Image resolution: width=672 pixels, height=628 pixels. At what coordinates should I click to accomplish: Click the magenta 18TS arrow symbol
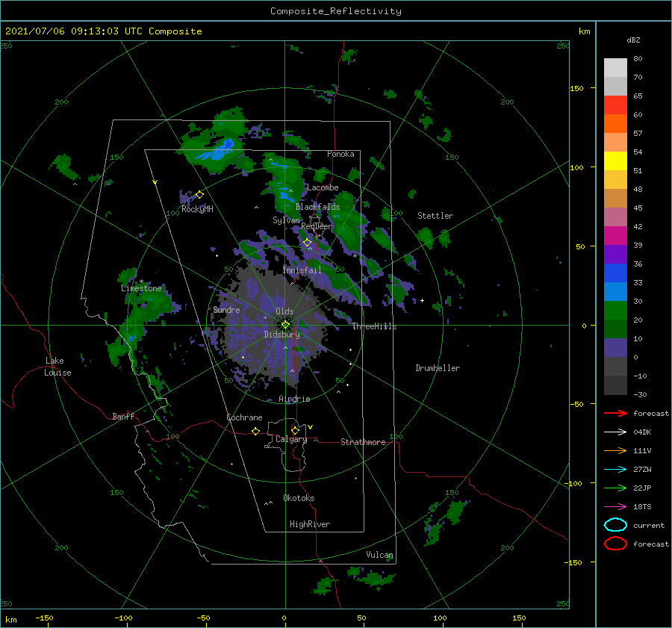615,507
